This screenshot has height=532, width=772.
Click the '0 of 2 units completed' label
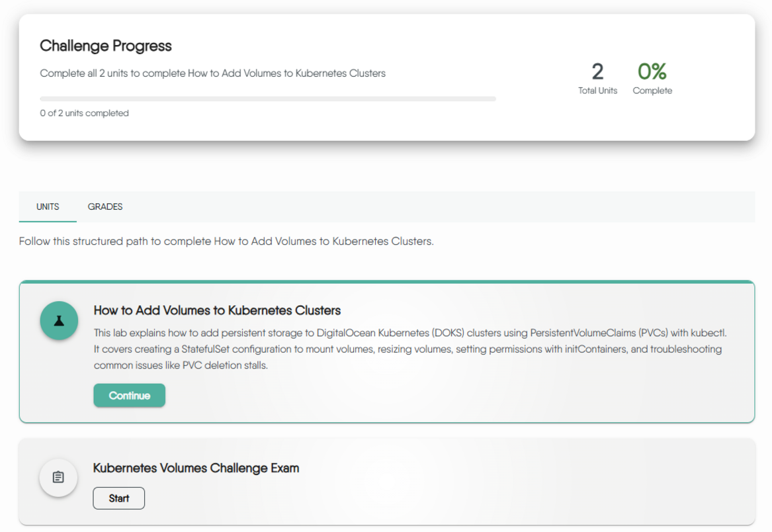84,113
